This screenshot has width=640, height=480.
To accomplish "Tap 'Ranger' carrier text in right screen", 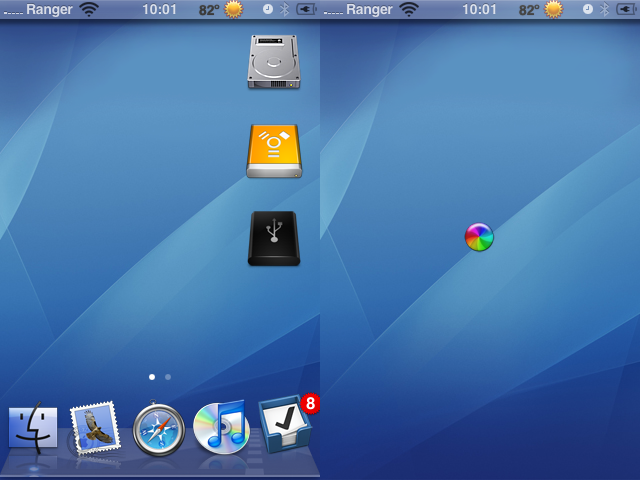I will click(369, 9).
